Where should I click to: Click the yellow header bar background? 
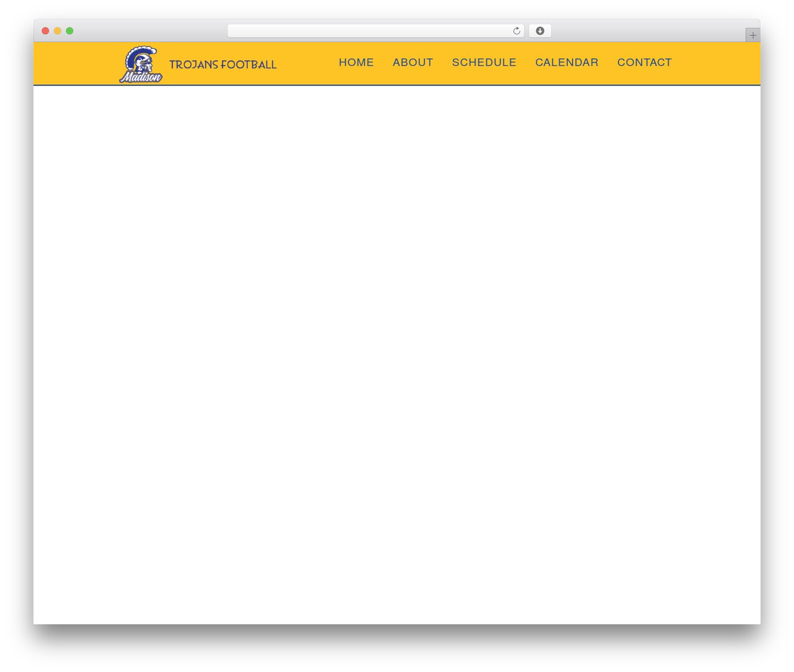713,63
